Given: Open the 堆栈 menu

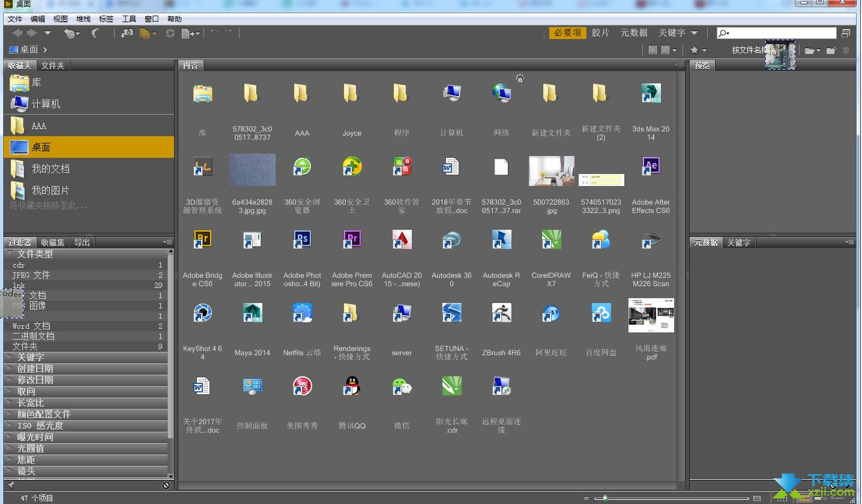Looking at the screenshot, I should pyautogui.click(x=83, y=19).
